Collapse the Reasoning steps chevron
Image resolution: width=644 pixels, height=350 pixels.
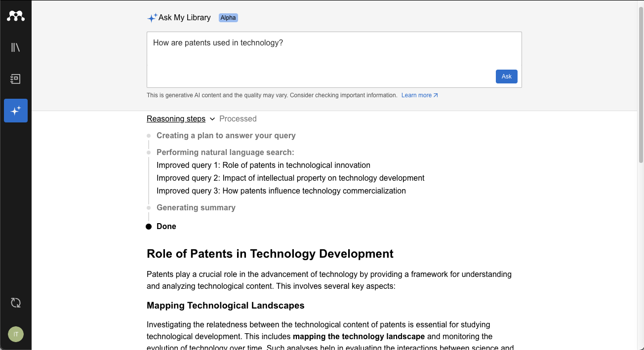[212, 119]
